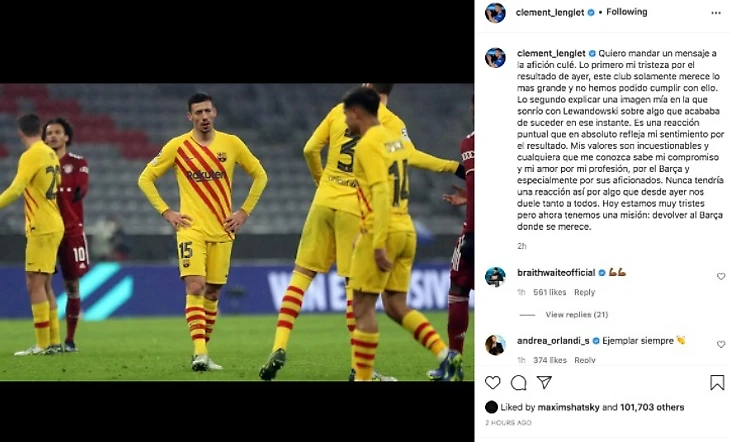Screen dimensions: 730x442
Task: Open clement_lenglet avatar beside caption
Action: 495,58
